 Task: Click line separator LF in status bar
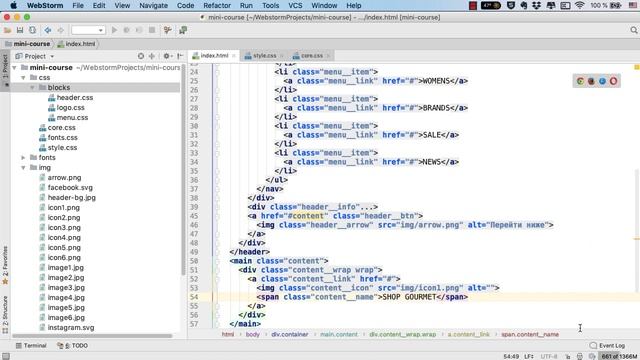click(x=529, y=356)
